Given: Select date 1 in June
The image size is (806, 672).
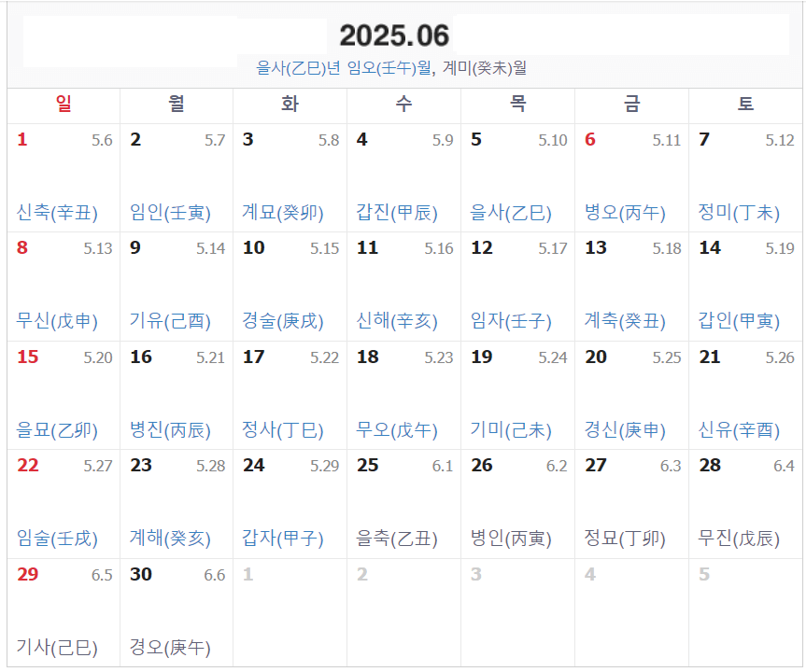Looking at the screenshot, I should pyautogui.click(x=22, y=140).
